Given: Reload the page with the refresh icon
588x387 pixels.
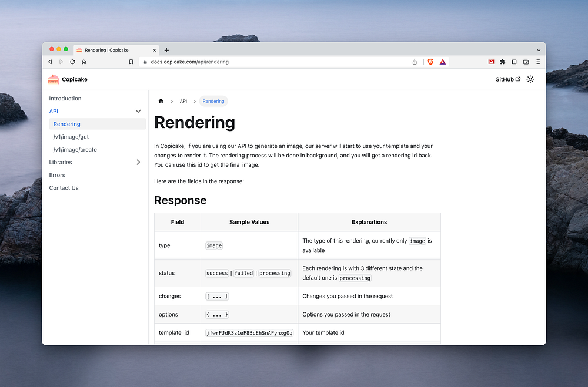Looking at the screenshot, I should [72, 62].
